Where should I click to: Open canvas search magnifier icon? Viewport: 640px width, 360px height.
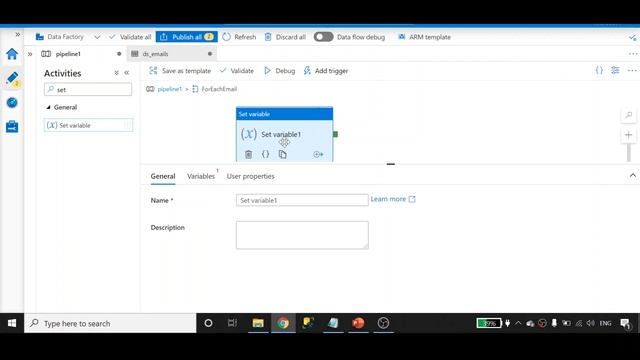point(629,116)
